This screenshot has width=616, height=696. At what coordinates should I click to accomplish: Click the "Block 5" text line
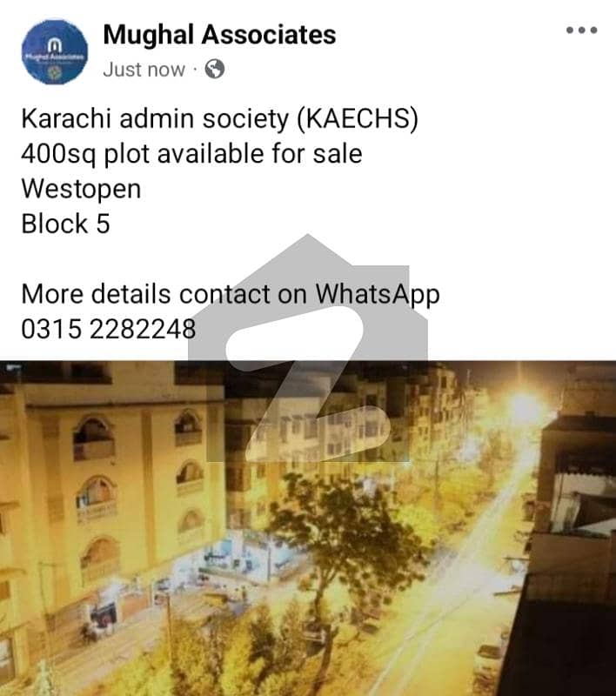[x=65, y=224]
